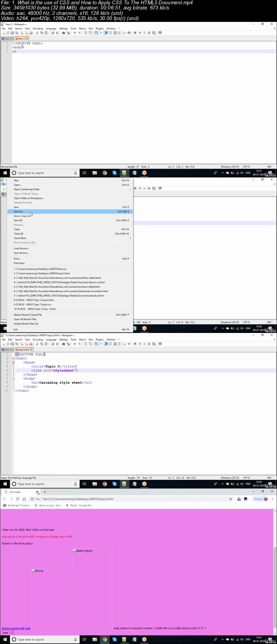277x644 pixels.
Task: Open recent file third.css in the File menu
Action: pos(70,269)
